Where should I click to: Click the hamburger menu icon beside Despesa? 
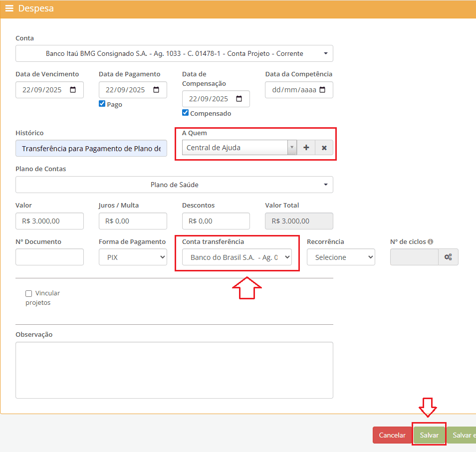(9, 8)
